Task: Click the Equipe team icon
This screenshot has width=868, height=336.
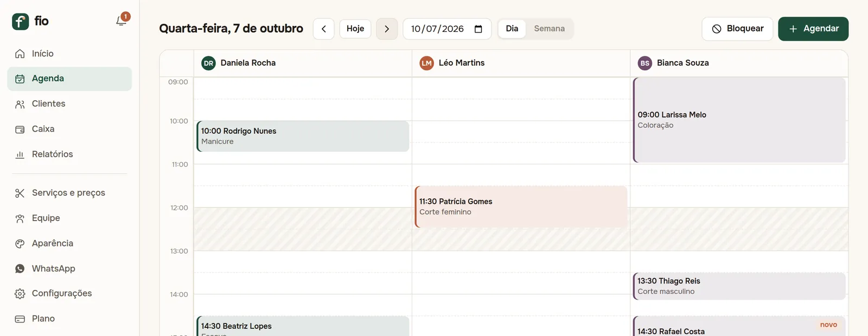Action: tap(20, 218)
